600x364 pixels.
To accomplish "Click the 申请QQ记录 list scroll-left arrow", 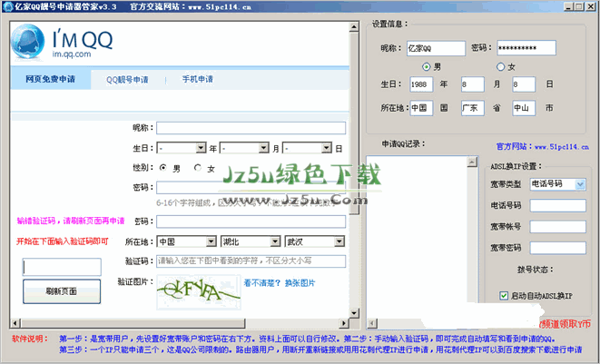I will click(371, 324).
